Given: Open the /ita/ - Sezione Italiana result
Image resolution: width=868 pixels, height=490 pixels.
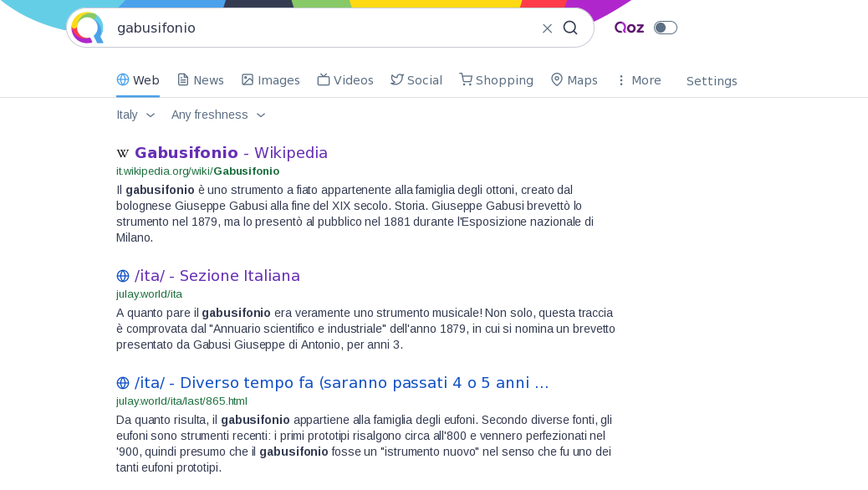Looking at the screenshot, I should [217, 276].
